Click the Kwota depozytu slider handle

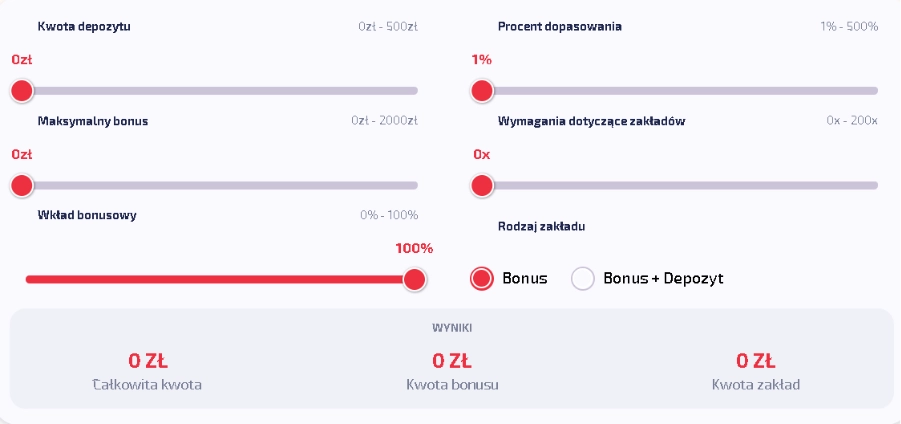pos(22,91)
